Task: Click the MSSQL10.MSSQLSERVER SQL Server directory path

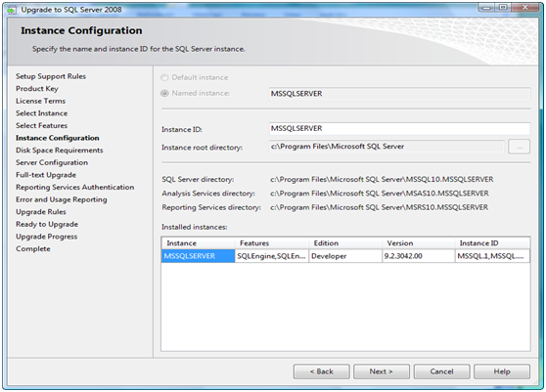Action: [x=382, y=180]
